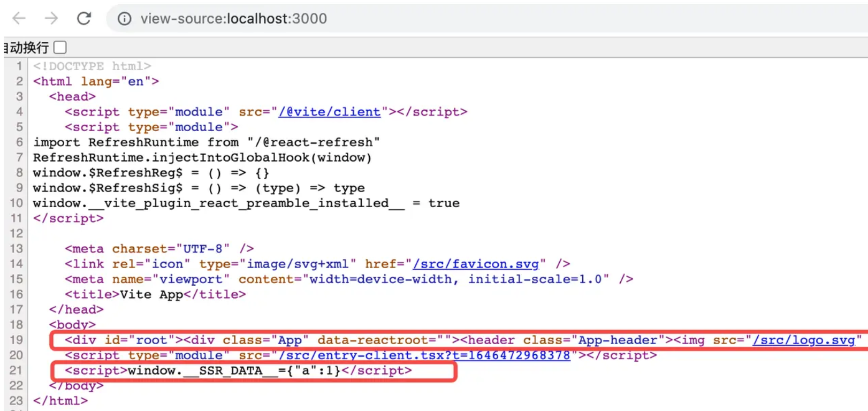Click the import RefreshRuntime line
868x411 pixels.
pos(207,142)
